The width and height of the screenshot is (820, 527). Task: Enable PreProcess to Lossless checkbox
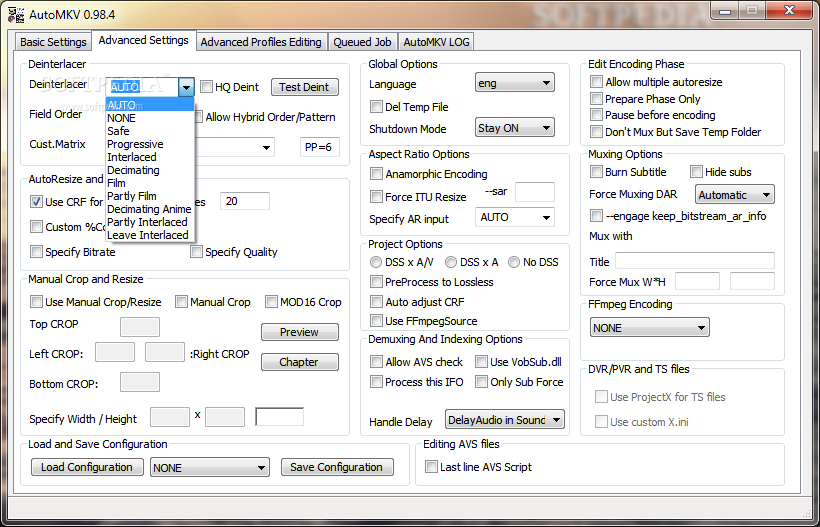[376, 282]
